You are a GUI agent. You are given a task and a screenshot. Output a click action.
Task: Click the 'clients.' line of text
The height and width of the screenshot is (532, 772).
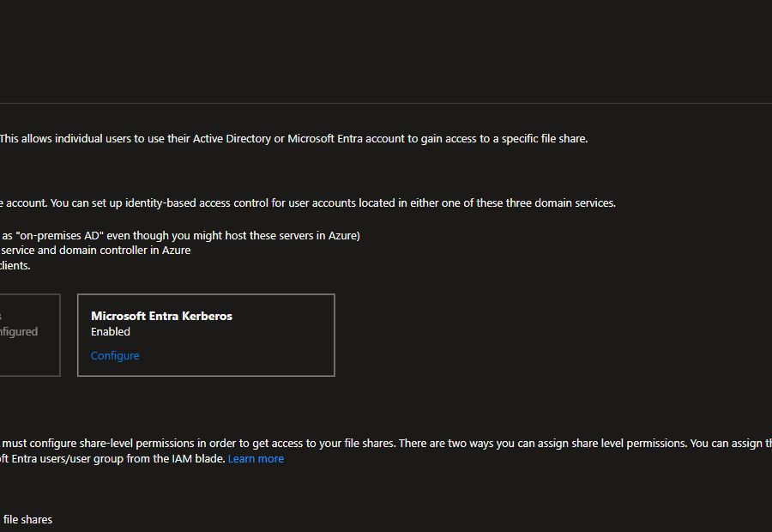coord(15,265)
